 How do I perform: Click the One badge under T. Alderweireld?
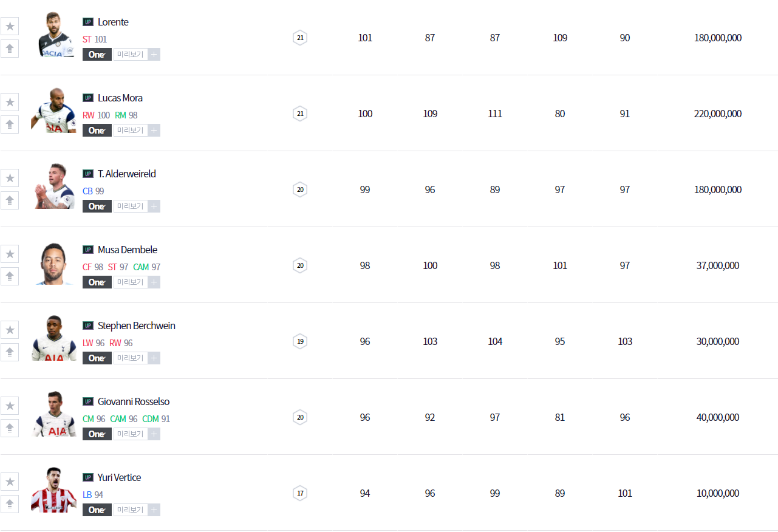point(97,206)
